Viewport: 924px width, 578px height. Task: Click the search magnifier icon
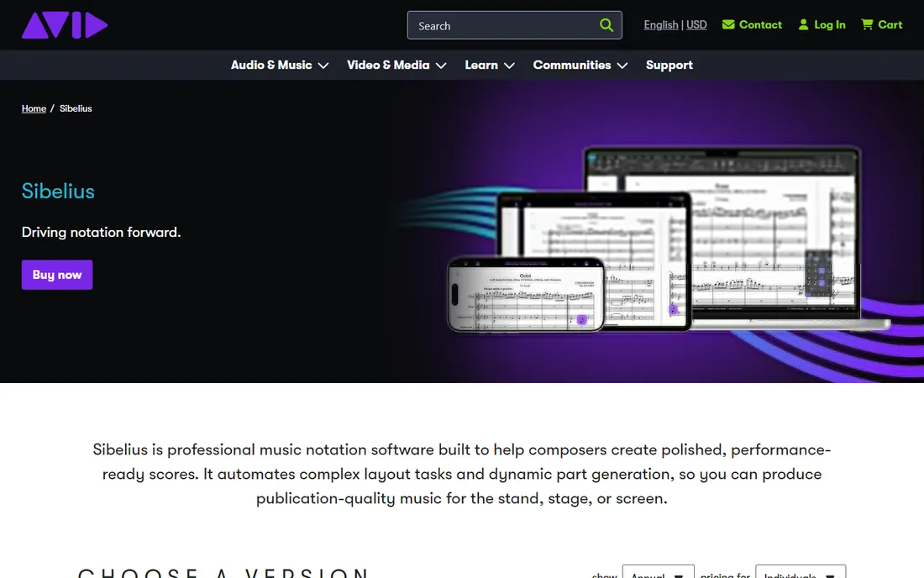(x=606, y=25)
